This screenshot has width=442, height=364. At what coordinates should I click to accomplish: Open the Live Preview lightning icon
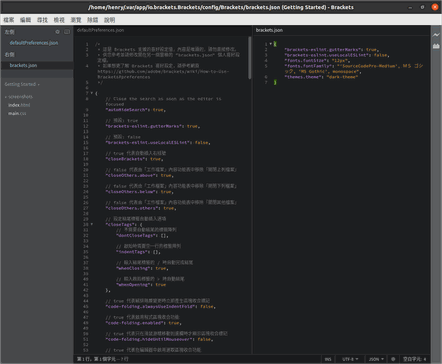click(x=436, y=35)
